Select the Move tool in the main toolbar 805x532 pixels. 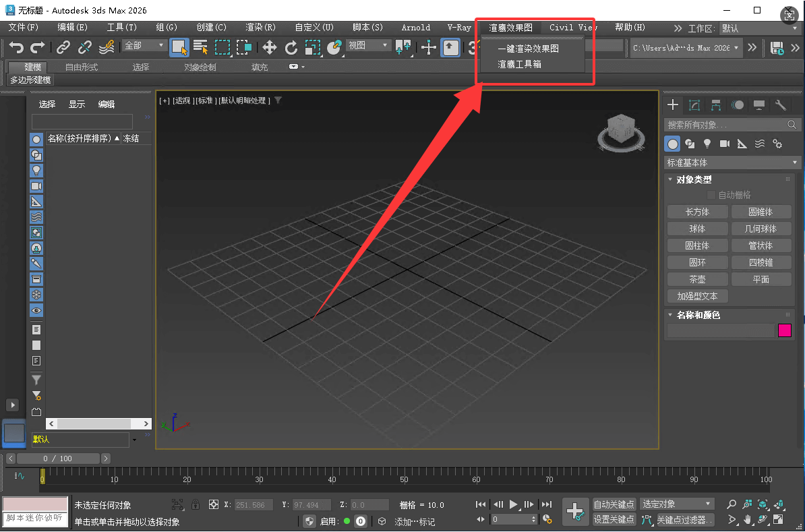pos(270,47)
